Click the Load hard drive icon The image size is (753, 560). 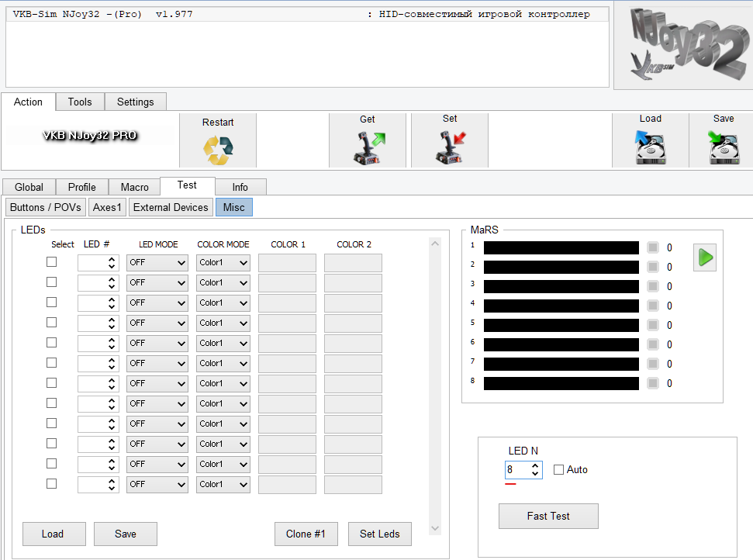650,147
